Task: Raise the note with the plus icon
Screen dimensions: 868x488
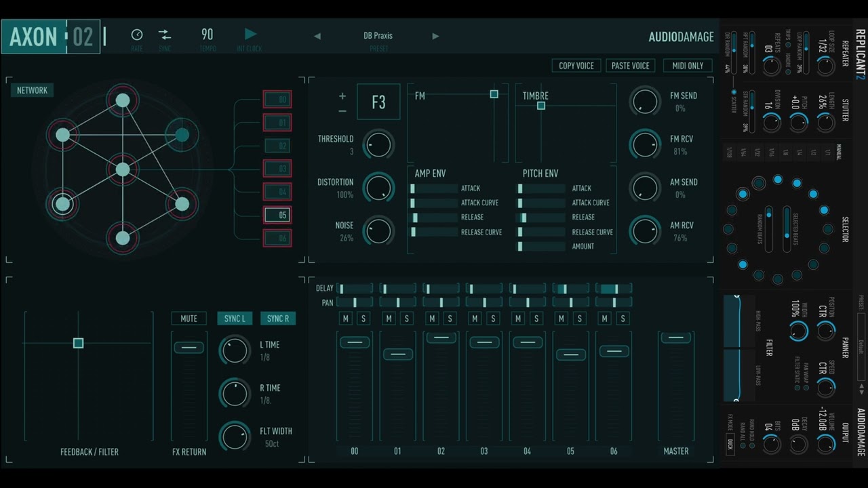Action: [x=342, y=96]
